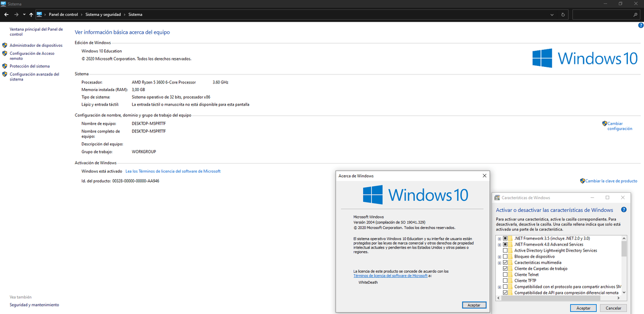
Task: Enable Cliente TFTP checkbox
Action: pos(505,281)
